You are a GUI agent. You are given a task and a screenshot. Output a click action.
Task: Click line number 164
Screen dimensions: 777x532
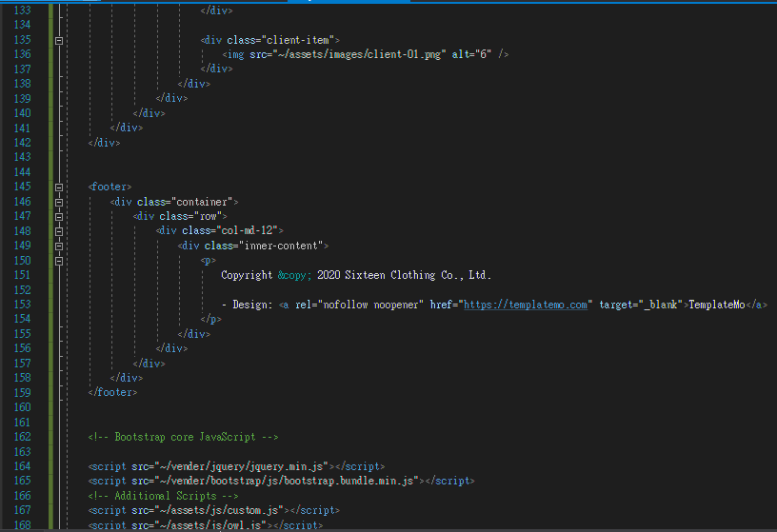coord(22,466)
